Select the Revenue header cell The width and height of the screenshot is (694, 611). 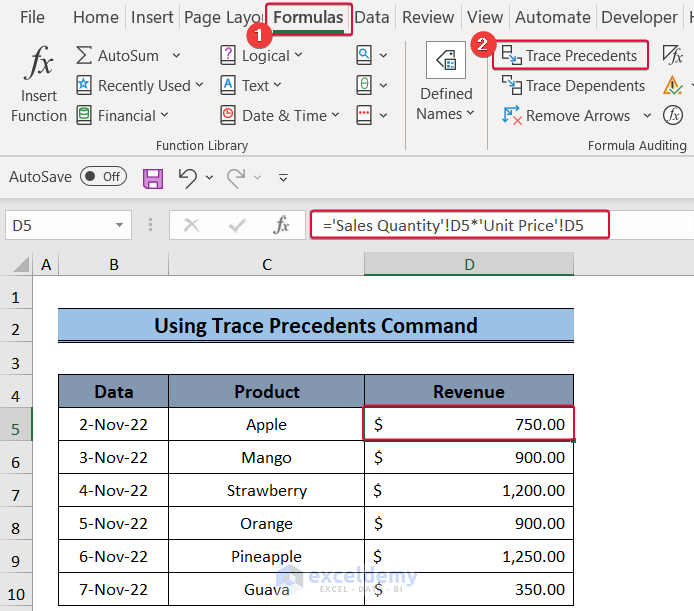coord(469,391)
